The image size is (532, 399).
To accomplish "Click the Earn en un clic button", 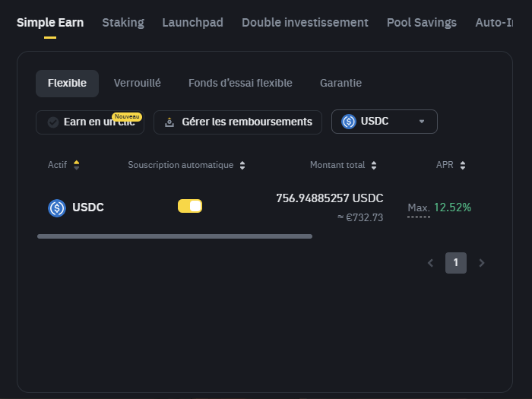I will pyautogui.click(x=90, y=122).
